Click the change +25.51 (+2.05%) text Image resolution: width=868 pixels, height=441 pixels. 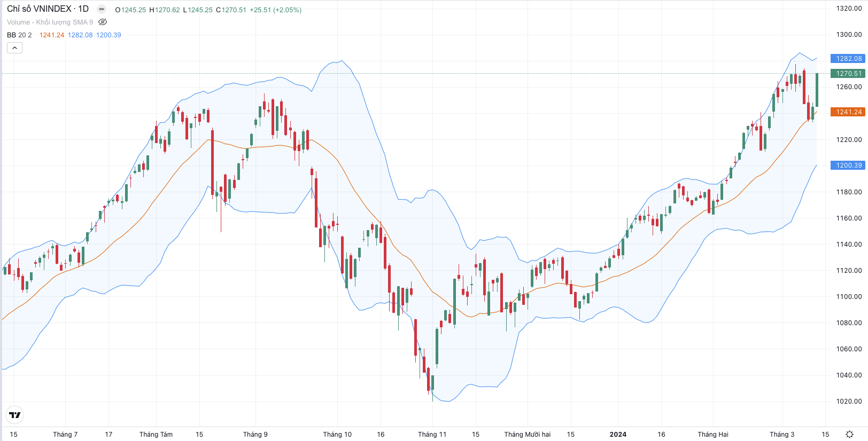click(x=276, y=10)
